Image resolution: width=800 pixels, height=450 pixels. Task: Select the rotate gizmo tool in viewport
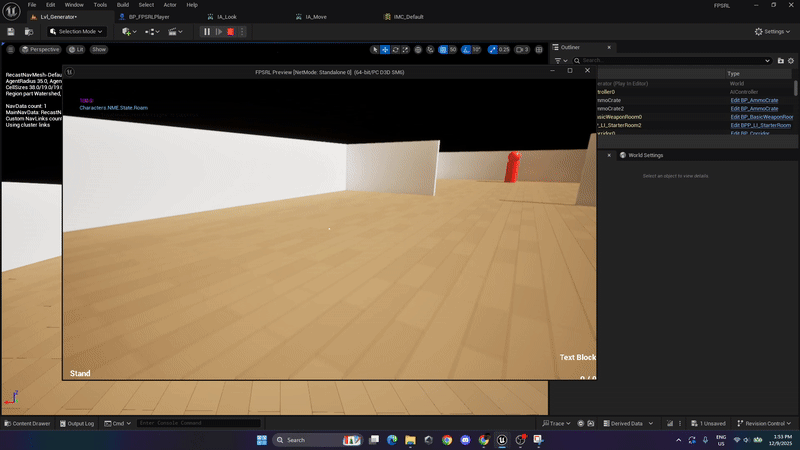397,49
